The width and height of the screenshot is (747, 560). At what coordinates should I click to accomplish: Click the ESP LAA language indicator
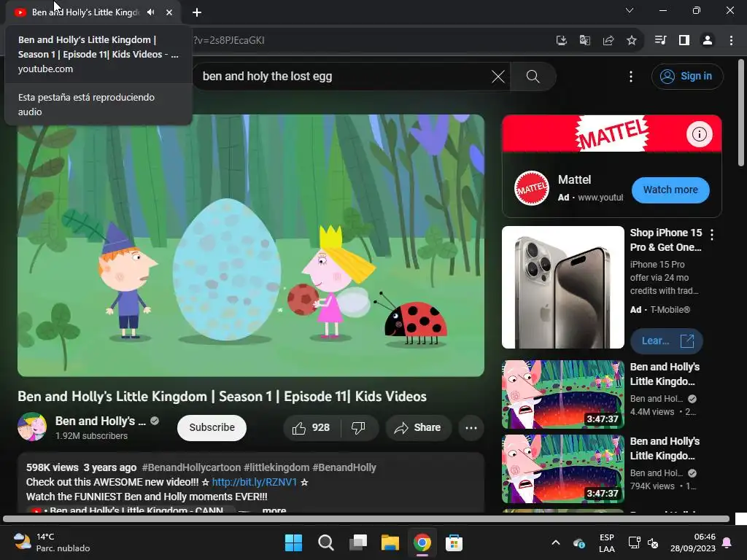coord(606,542)
